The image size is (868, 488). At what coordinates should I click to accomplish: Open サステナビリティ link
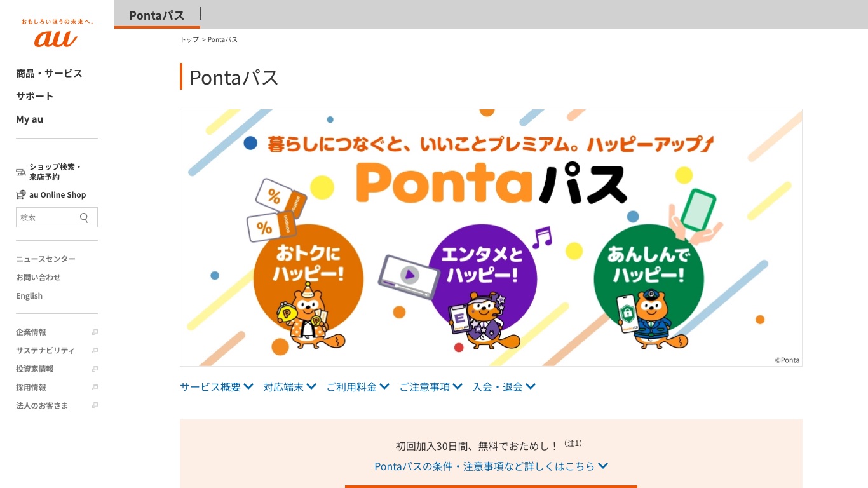click(45, 351)
